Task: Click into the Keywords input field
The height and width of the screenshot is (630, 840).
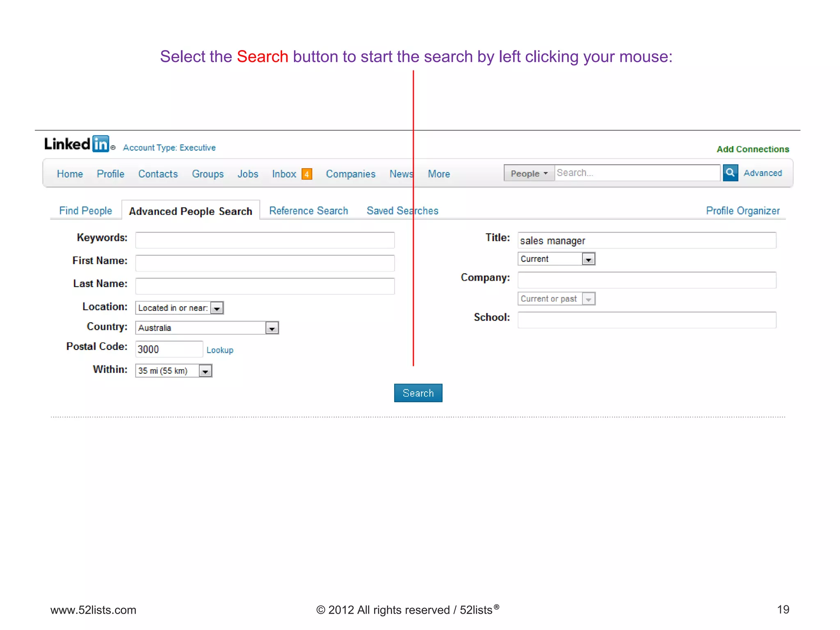Action: [265, 240]
